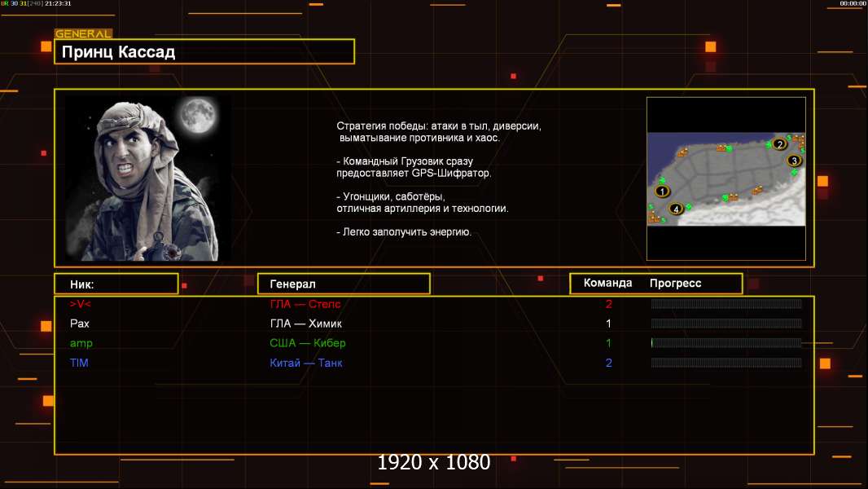Click team number in the amp row
This screenshot has height=489, width=868.
tap(609, 343)
